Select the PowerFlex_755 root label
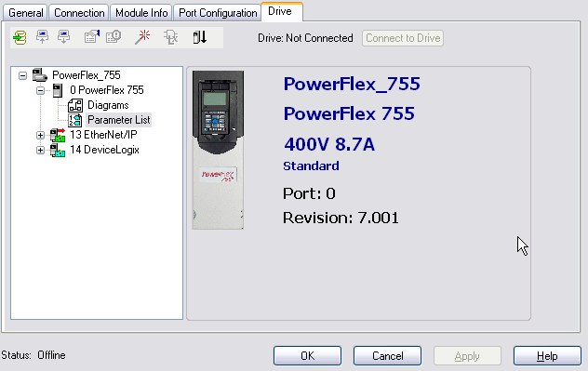This screenshot has width=588, height=371. coord(87,75)
